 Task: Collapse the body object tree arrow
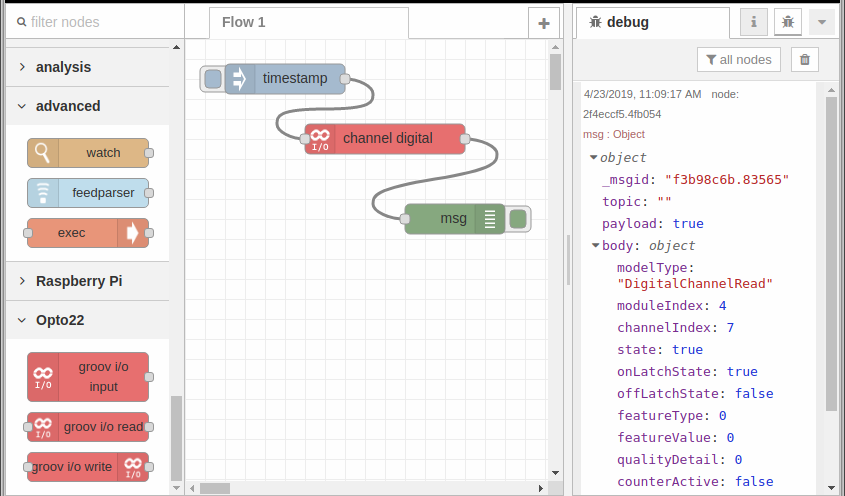595,245
